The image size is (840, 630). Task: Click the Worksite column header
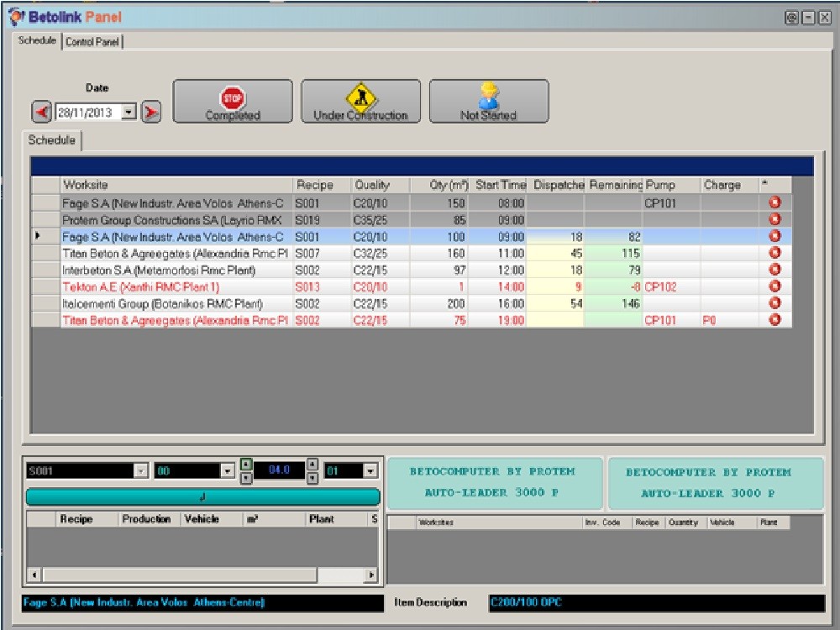pos(176,185)
